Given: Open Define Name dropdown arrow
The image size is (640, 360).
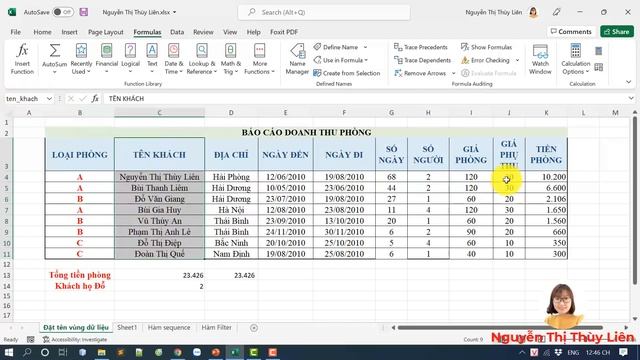Looking at the screenshot, I should pyautogui.click(x=365, y=47).
